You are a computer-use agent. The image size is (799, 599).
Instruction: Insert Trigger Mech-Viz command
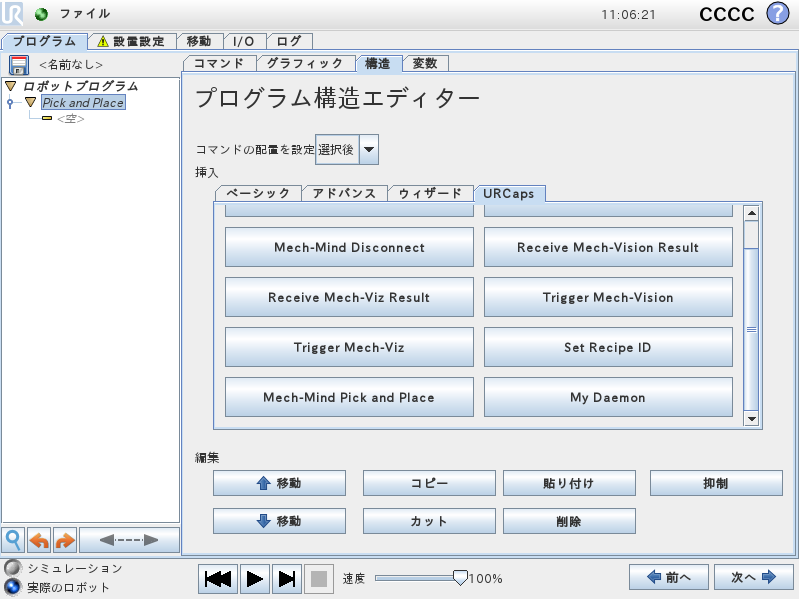(350, 347)
